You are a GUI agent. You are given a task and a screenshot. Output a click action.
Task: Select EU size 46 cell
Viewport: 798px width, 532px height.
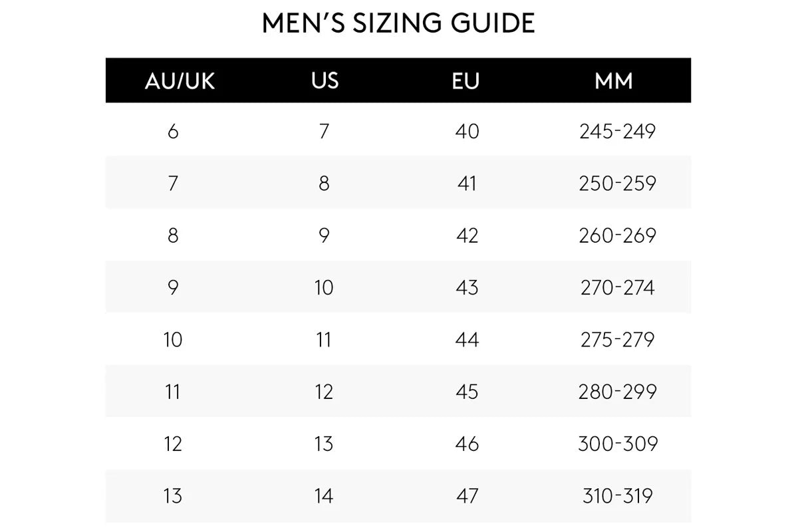pyautogui.click(x=467, y=444)
